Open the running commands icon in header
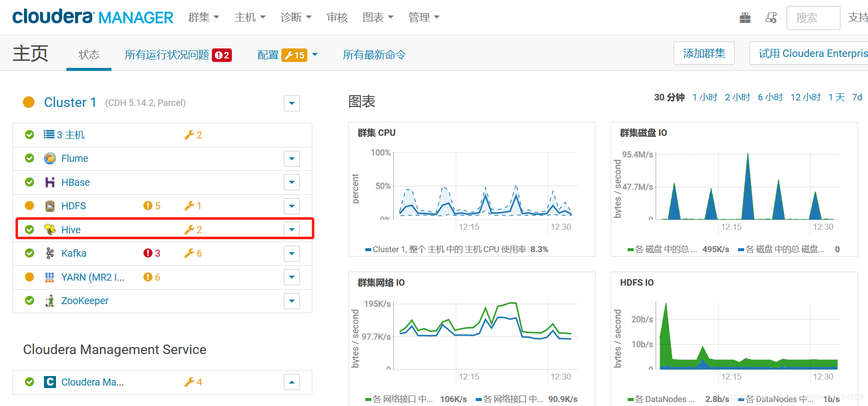868x406 pixels. [x=771, y=18]
